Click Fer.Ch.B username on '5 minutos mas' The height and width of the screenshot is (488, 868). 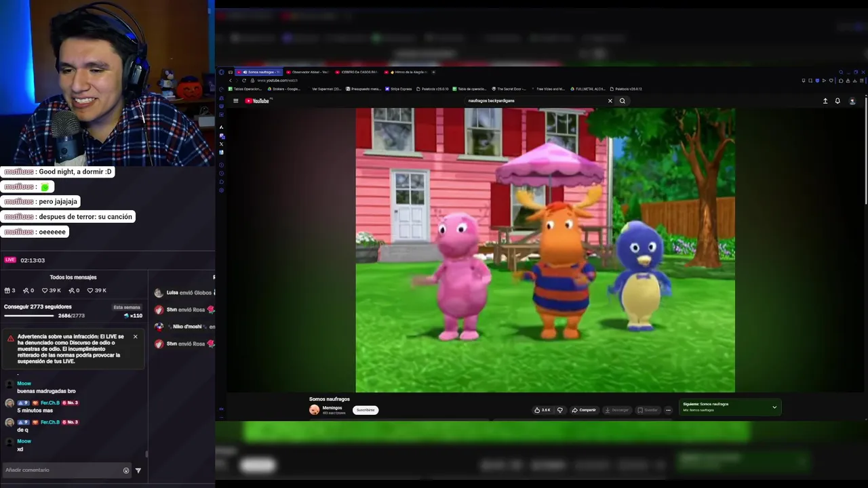(50, 403)
